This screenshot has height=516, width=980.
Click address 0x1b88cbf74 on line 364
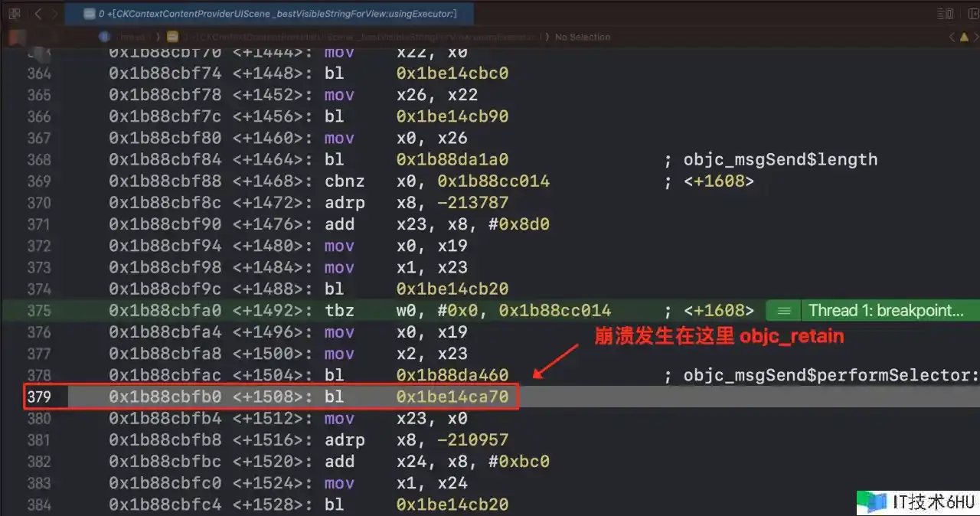pyautogui.click(x=165, y=73)
